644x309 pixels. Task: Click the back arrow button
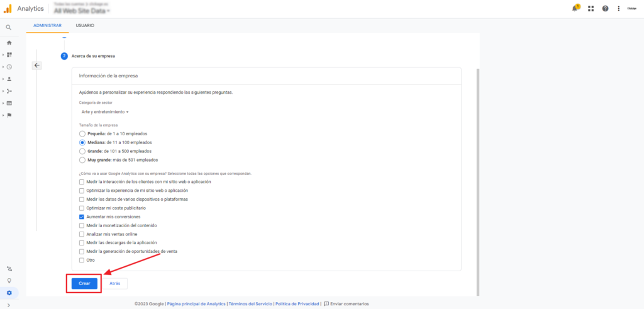(x=36, y=65)
